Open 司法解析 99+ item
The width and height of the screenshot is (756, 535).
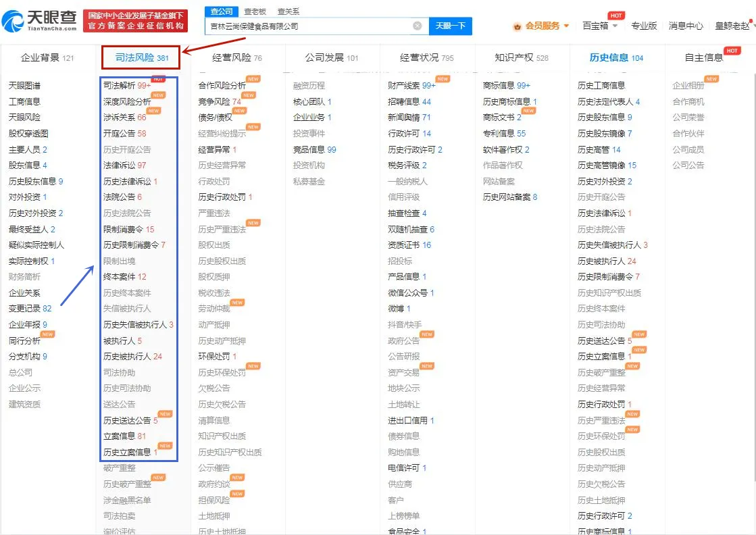point(127,85)
